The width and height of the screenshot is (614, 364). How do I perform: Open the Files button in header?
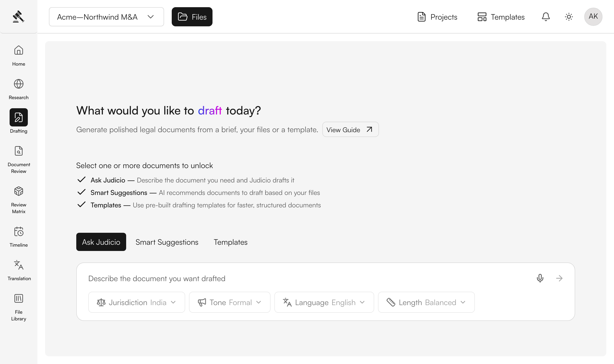(x=192, y=17)
